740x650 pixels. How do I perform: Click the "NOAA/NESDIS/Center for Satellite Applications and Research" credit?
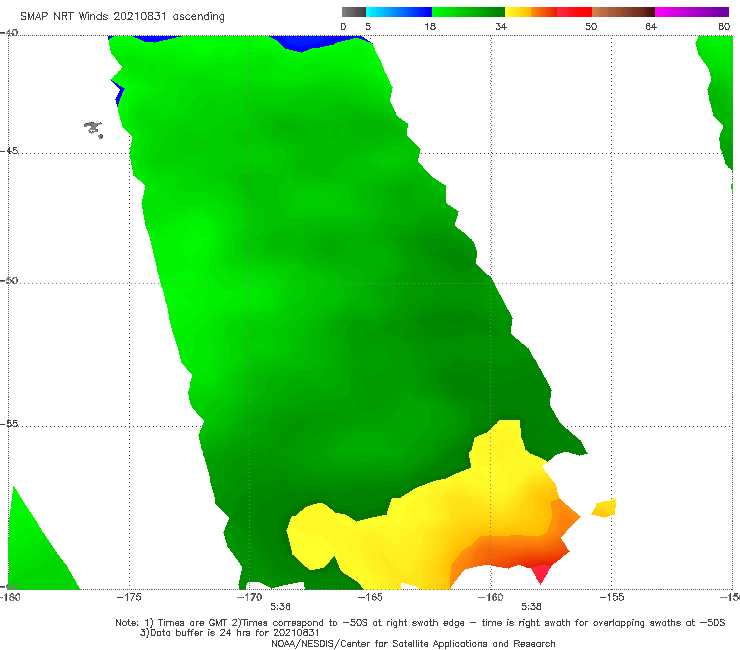coord(413,643)
